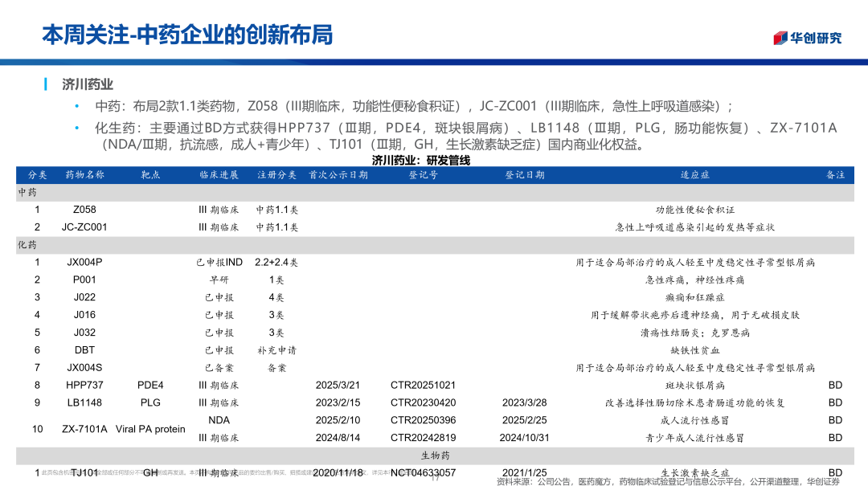Click the drug name DBT

[84, 350]
